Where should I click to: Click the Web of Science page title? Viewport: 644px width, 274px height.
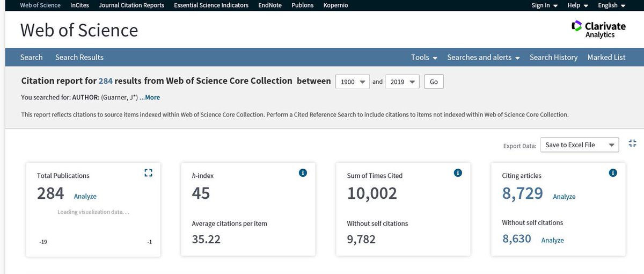tap(79, 30)
